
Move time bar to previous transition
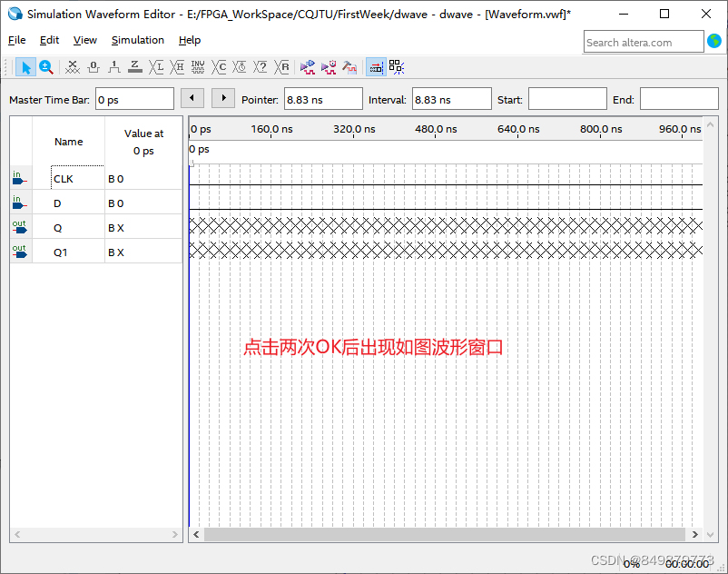(192, 98)
